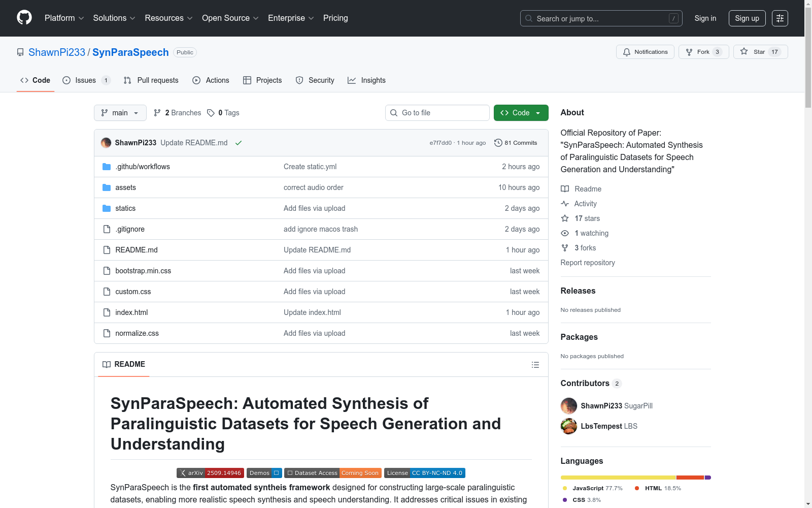812x508 pixels.
Task: Open the Insights tab
Action: [x=366, y=80]
